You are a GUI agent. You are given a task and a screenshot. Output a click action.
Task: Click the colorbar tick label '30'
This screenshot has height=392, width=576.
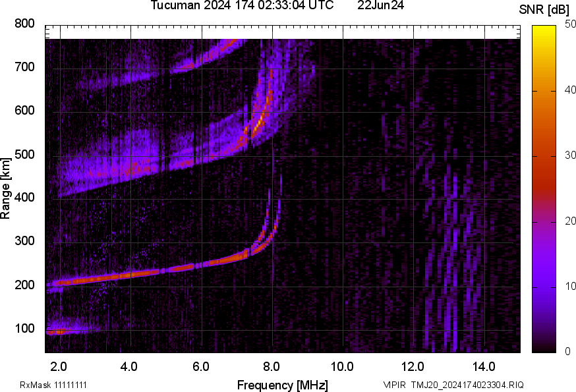[x=570, y=155]
